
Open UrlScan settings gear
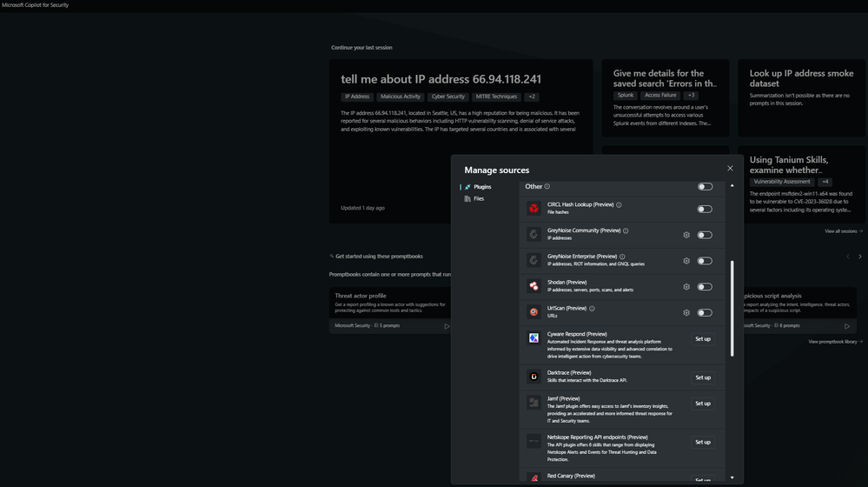(x=686, y=312)
